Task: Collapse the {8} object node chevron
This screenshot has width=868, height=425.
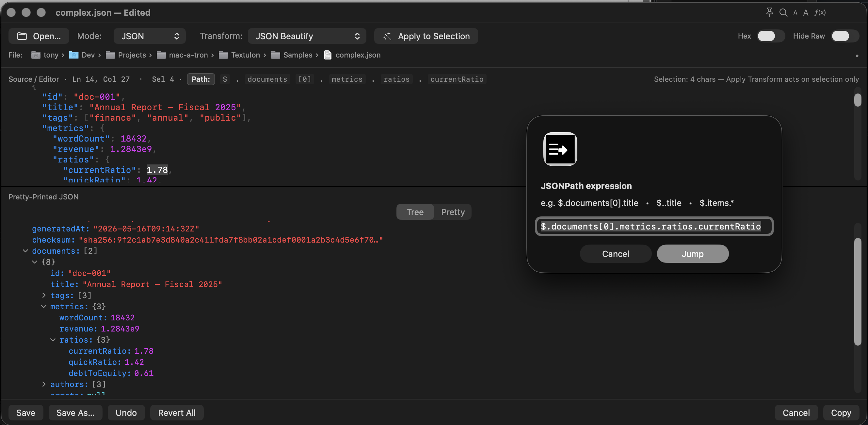Action: (x=34, y=262)
